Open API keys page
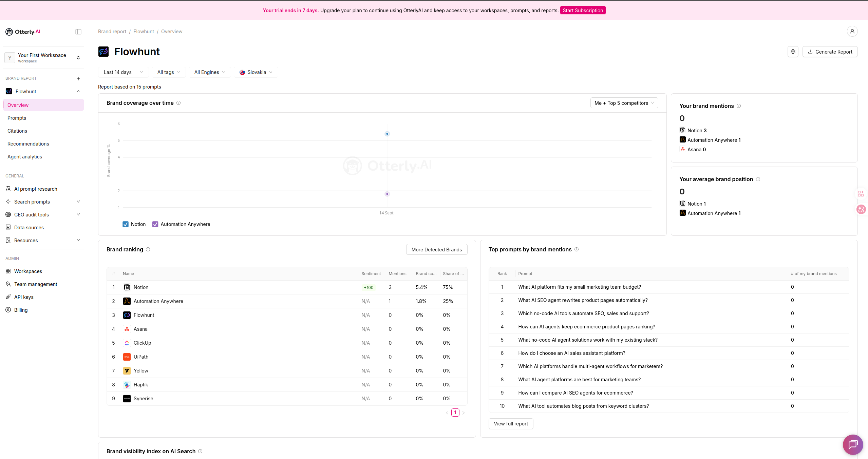The height and width of the screenshot is (459, 868). [x=43, y=297]
